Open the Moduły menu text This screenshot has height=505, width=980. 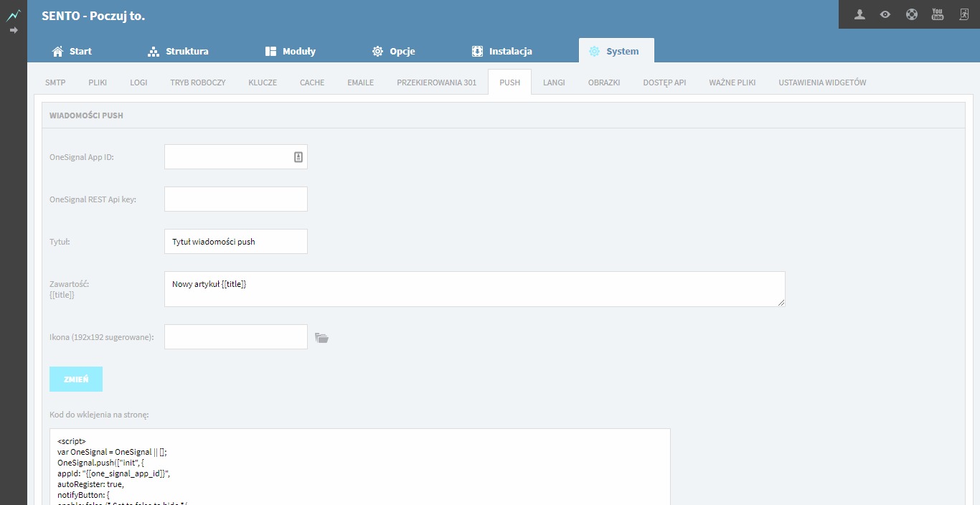pos(299,52)
